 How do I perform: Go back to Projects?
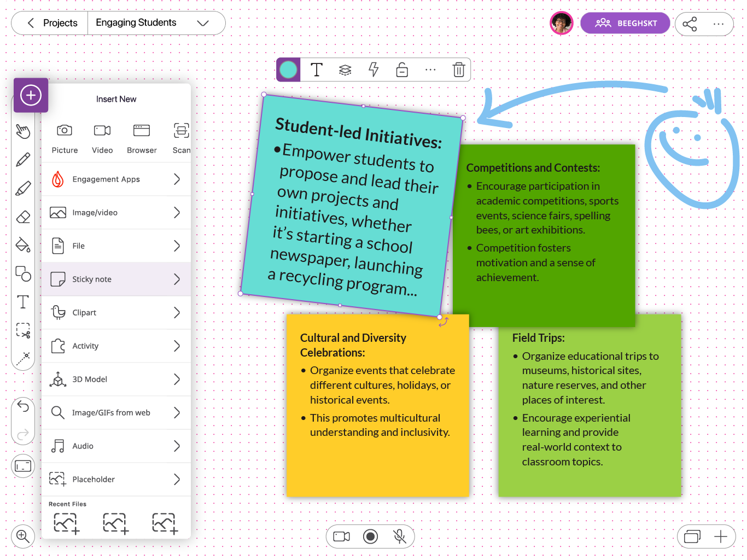[x=52, y=23]
